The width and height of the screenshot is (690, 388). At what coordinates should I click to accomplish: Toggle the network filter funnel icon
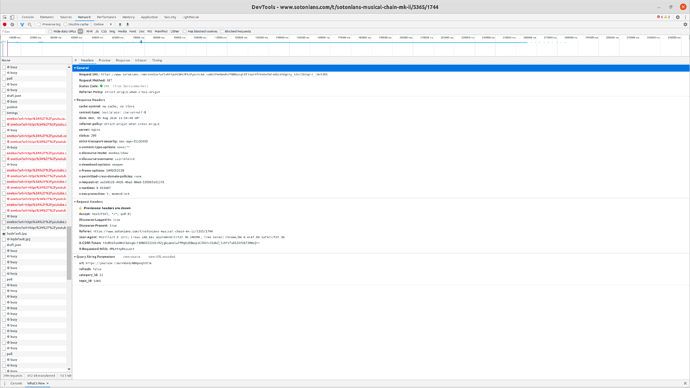22,25
